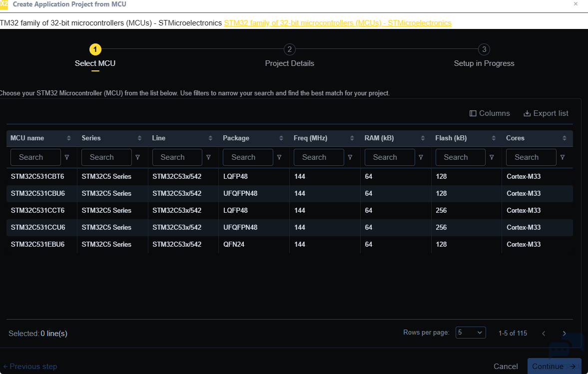This screenshot has width=588, height=374.
Task: Open filter funnel for Series
Action: [137, 157]
